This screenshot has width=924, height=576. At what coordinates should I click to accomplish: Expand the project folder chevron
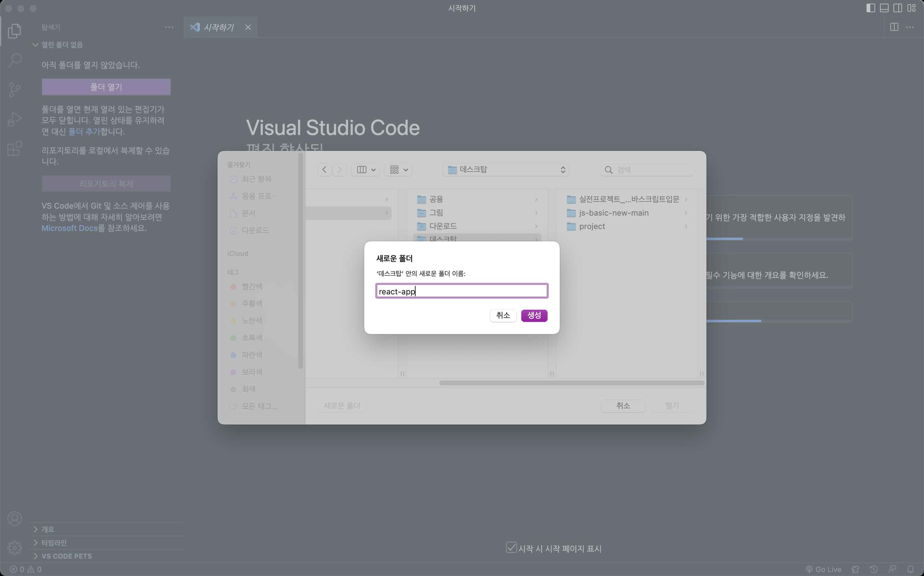(x=686, y=226)
